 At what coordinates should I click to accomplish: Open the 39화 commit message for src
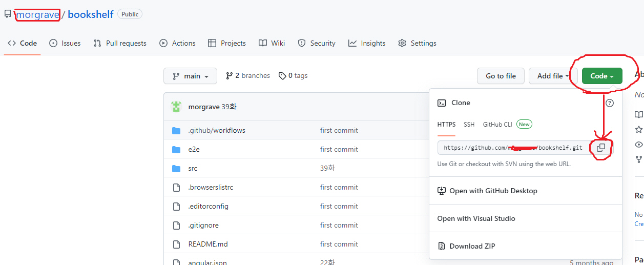tap(328, 168)
